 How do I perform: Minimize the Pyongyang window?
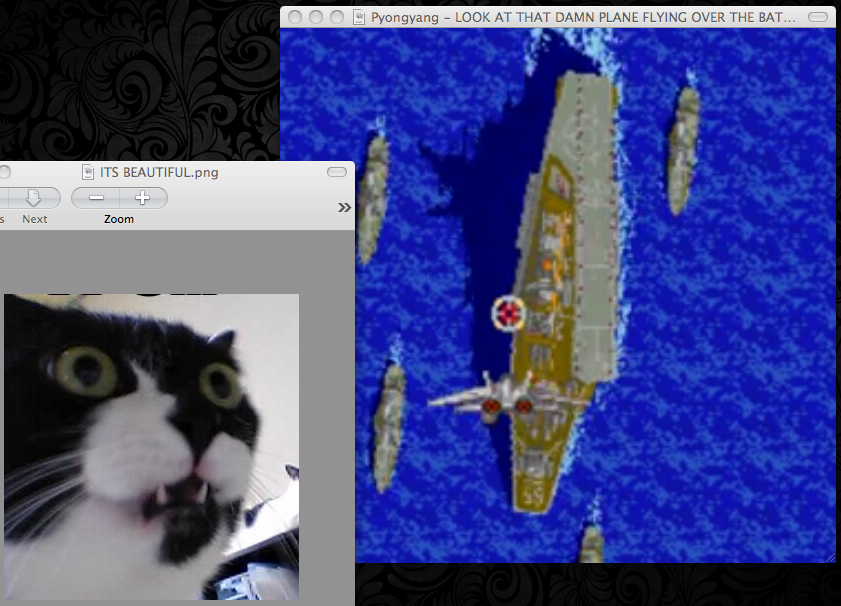[316, 17]
